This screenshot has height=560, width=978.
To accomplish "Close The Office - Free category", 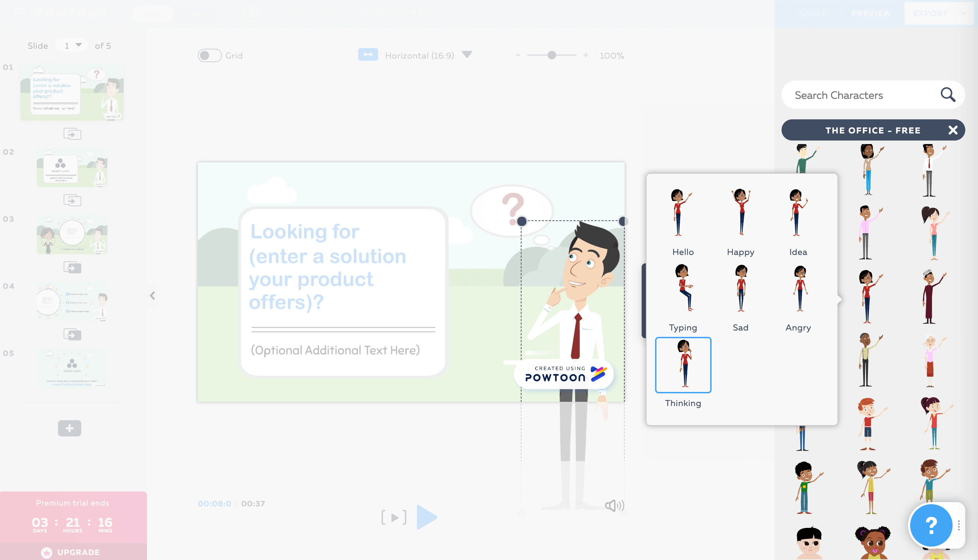I will [x=953, y=130].
